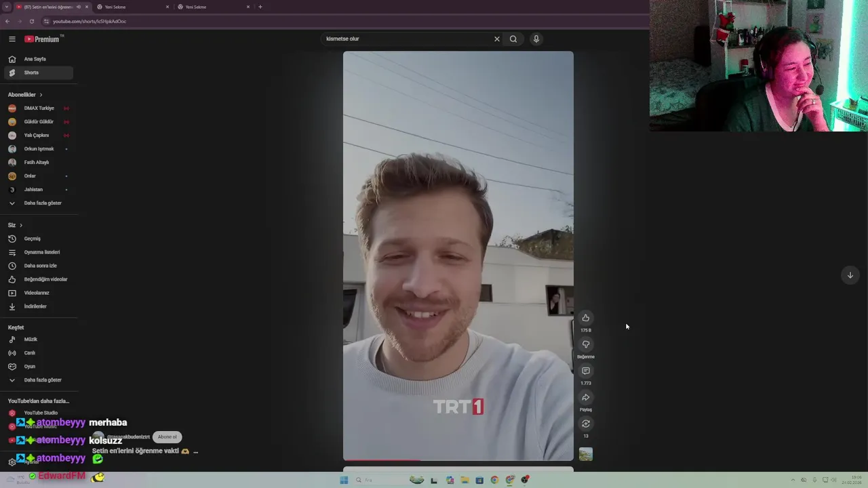The width and height of the screenshot is (868, 488).
Task: Open the Onlar channel
Action: [x=38, y=176]
